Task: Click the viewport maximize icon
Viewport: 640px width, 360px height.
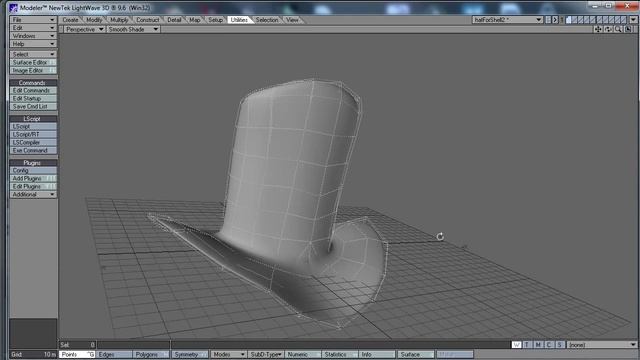Action: tap(628, 29)
